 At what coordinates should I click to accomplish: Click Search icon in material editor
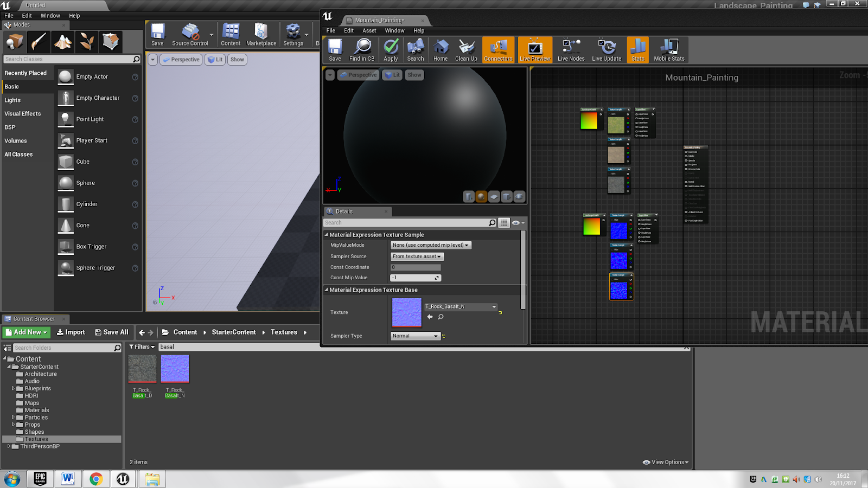[416, 50]
